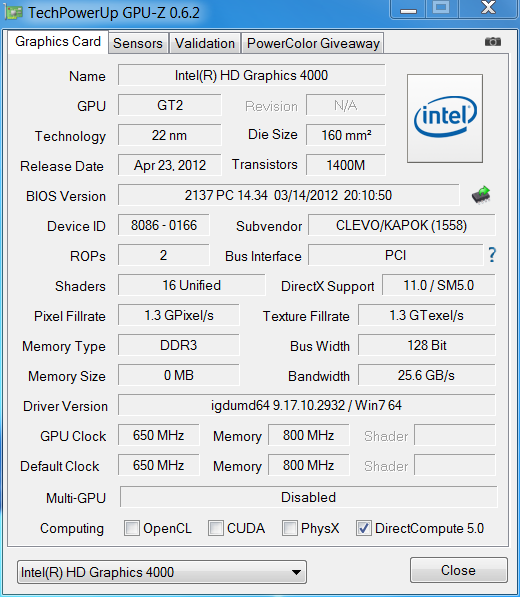Screen dimensions: 520x597
Task: Open the Validation tab
Action: coord(205,43)
